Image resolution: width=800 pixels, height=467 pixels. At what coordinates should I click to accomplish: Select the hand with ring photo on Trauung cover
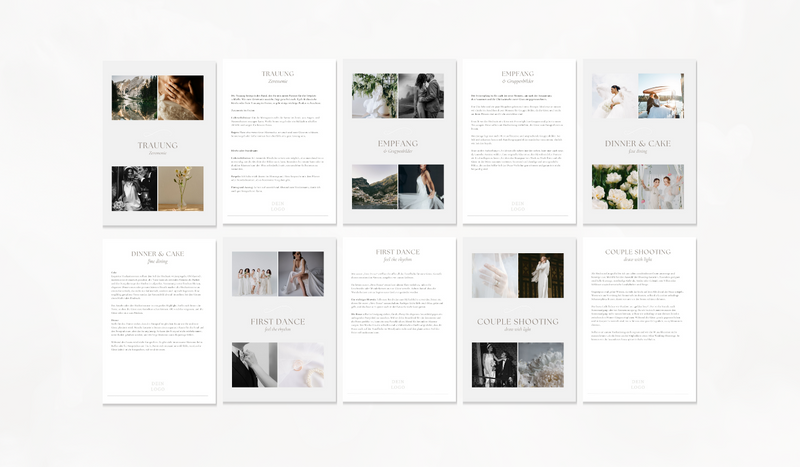[181, 97]
